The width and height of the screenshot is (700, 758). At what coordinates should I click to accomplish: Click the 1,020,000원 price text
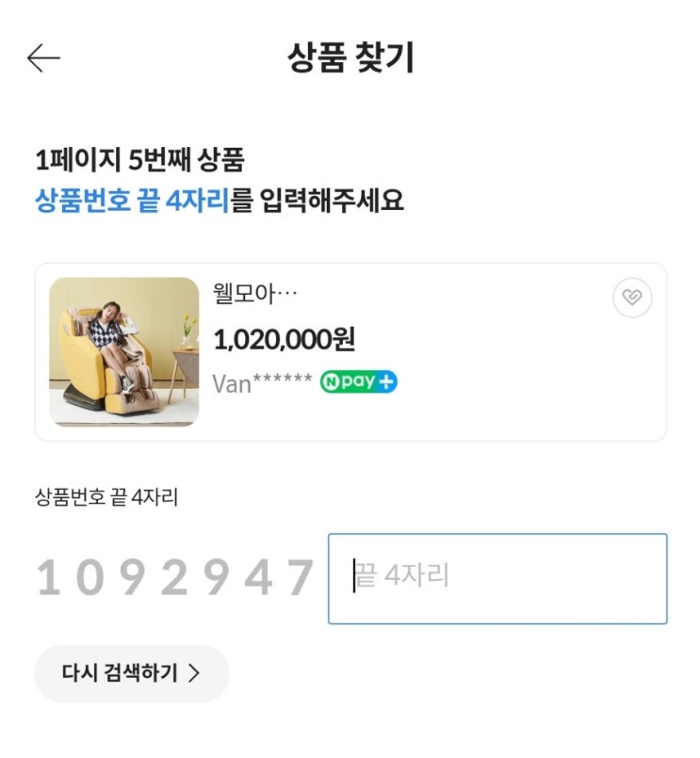[x=285, y=339]
